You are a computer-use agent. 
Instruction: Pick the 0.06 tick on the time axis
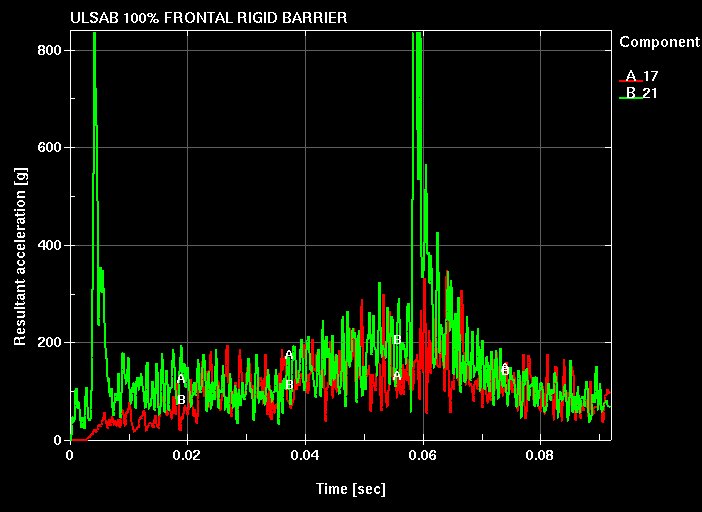click(x=423, y=454)
